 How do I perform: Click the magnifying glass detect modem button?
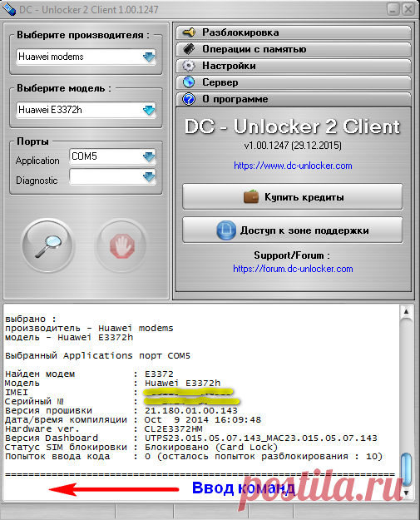point(48,245)
